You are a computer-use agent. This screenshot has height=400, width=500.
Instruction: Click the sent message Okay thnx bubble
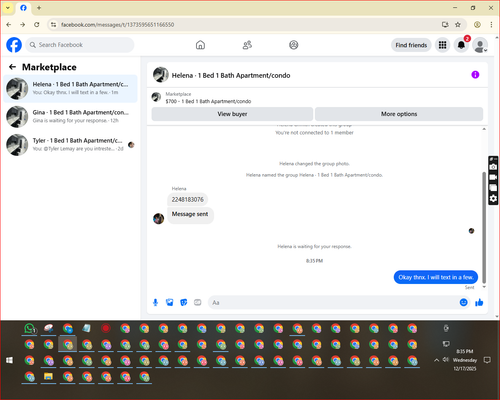[x=436, y=277]
